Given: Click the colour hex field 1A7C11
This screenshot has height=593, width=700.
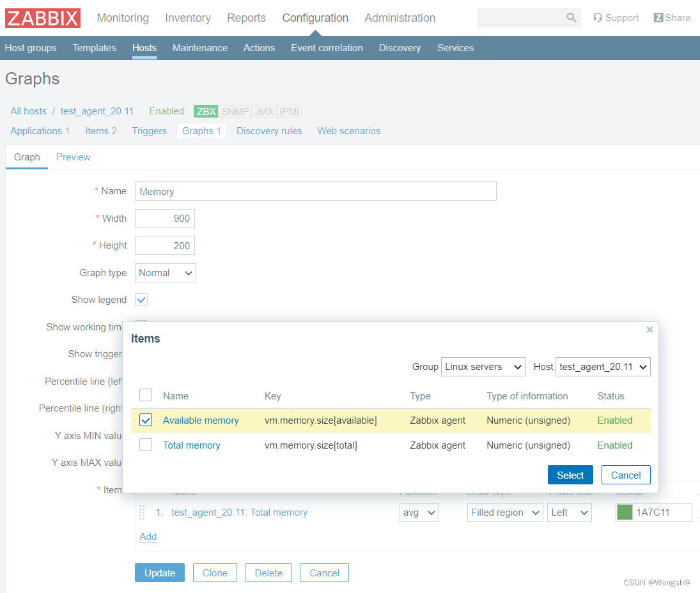Looking at the screenshot, I should pyautogui.click(x=663, y=512).
